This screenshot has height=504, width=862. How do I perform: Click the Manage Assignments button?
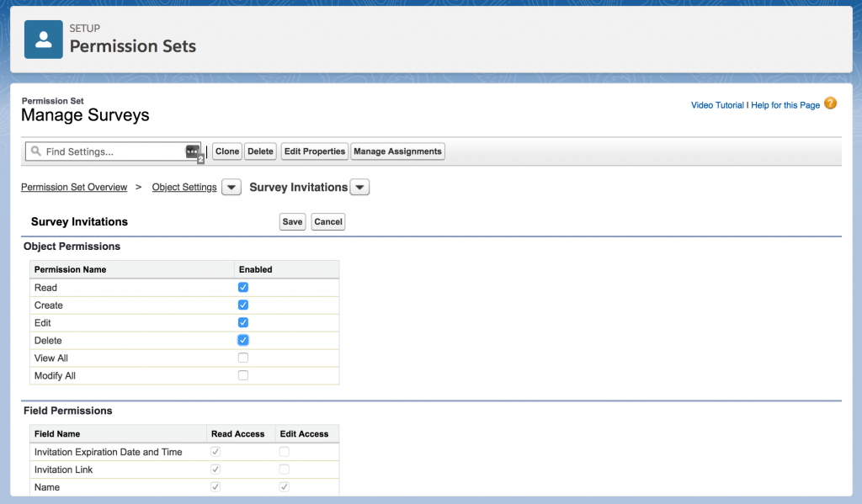point(398,151)
